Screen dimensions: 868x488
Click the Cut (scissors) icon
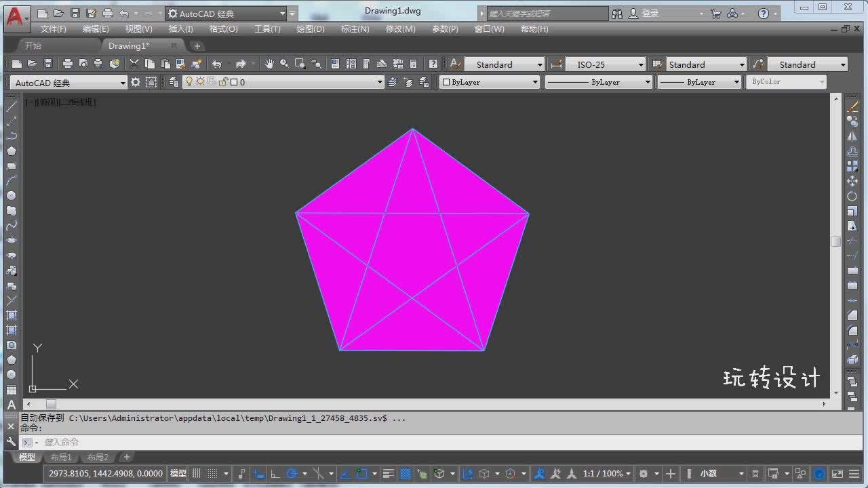click(x=134, y=64)
